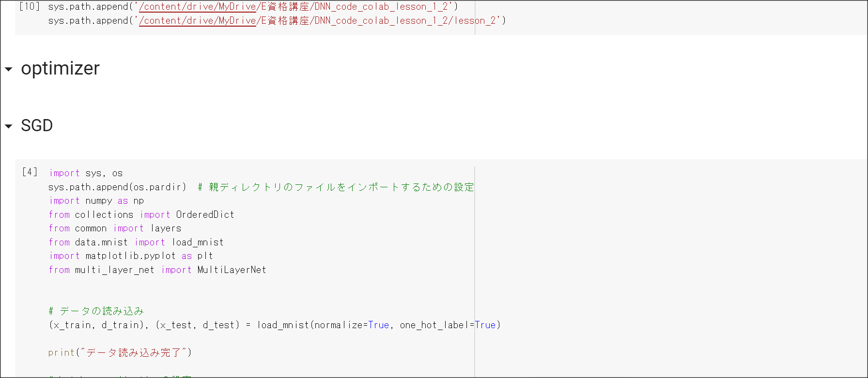The image size is (868, 378).
Task: Click the 'import matplotlib.pyplot as plt' line
Action: (x=131, y=256)
